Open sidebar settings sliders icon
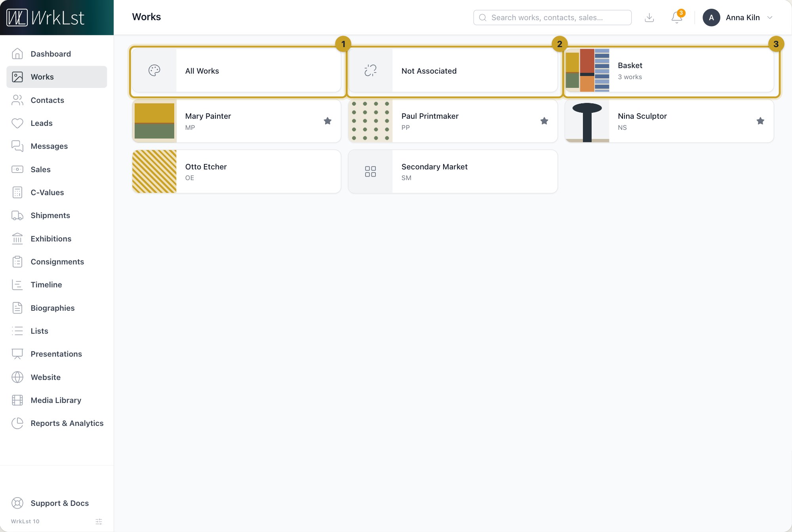The image size is (792, 532). pos(99,522)
